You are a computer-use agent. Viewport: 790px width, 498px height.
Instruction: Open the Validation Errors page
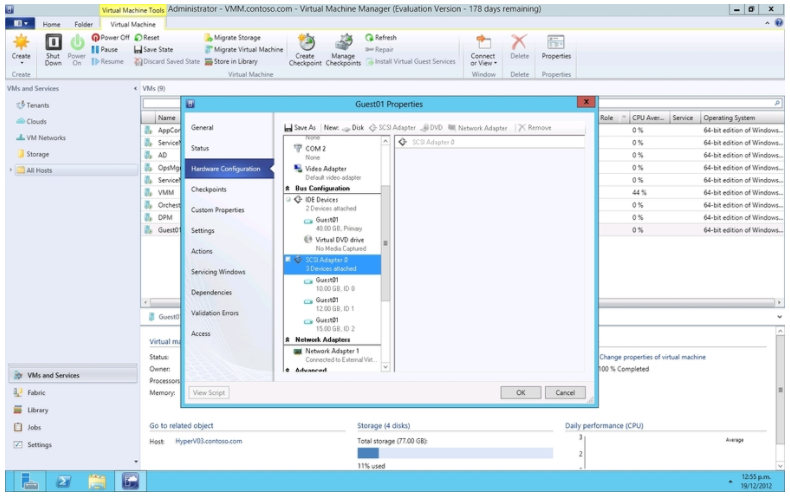pos(215,313)
